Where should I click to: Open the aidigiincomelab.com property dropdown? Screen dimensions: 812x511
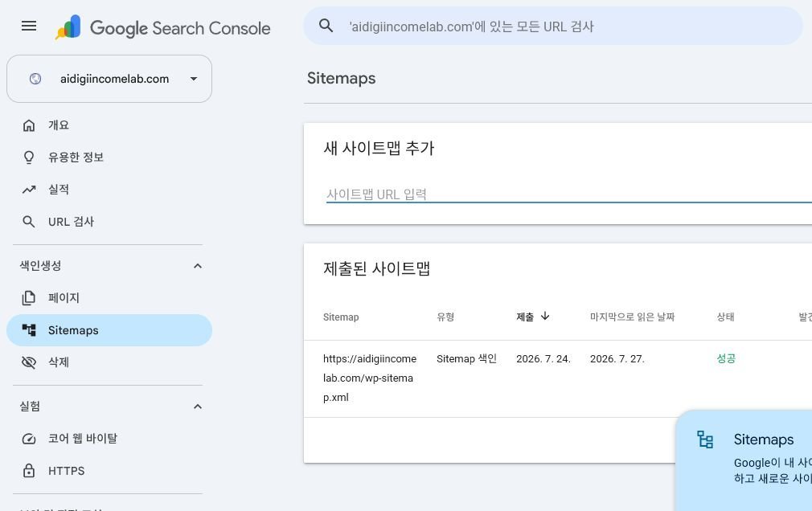[x=109, y=79]
